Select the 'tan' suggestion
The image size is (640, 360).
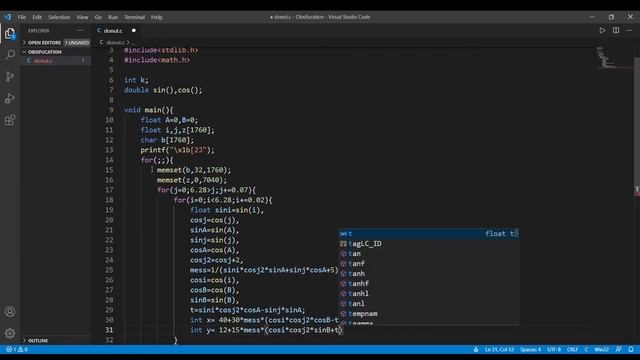429,253
